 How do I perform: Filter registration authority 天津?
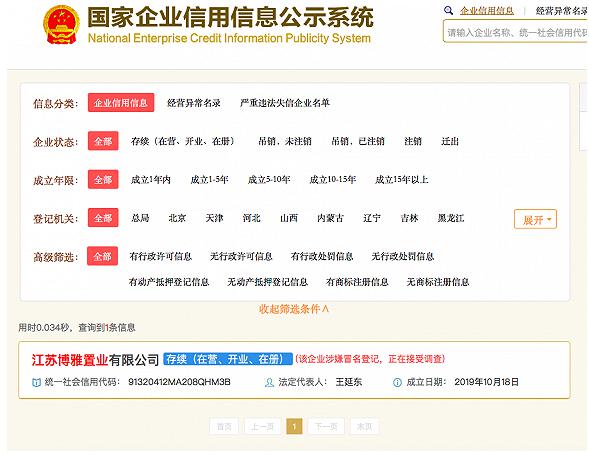[214, 218]
